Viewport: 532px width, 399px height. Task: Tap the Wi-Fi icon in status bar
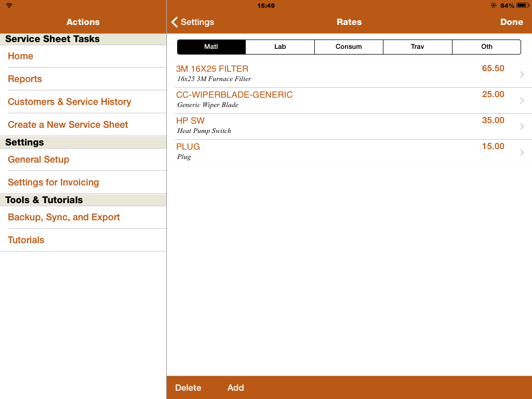pyautogui.click(x=9, y=6)
